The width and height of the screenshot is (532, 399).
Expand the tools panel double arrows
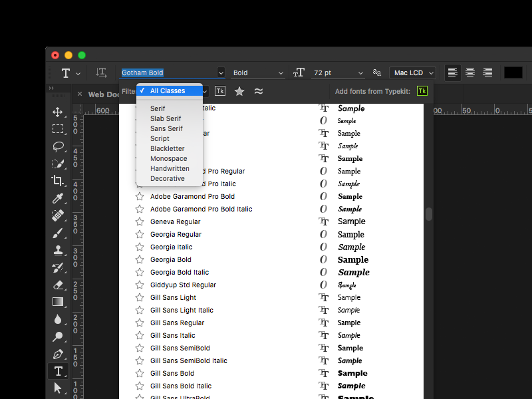tap(51, 88)
